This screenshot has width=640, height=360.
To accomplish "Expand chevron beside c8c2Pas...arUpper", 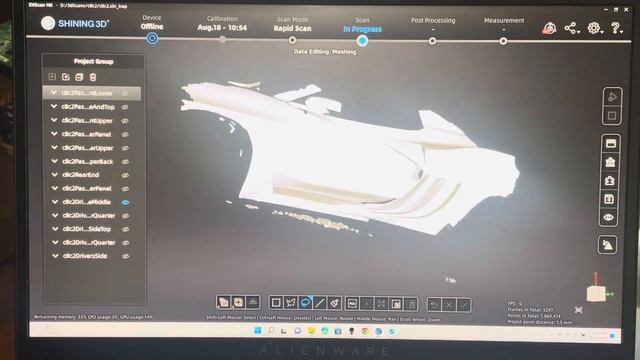I will point(54,147).
